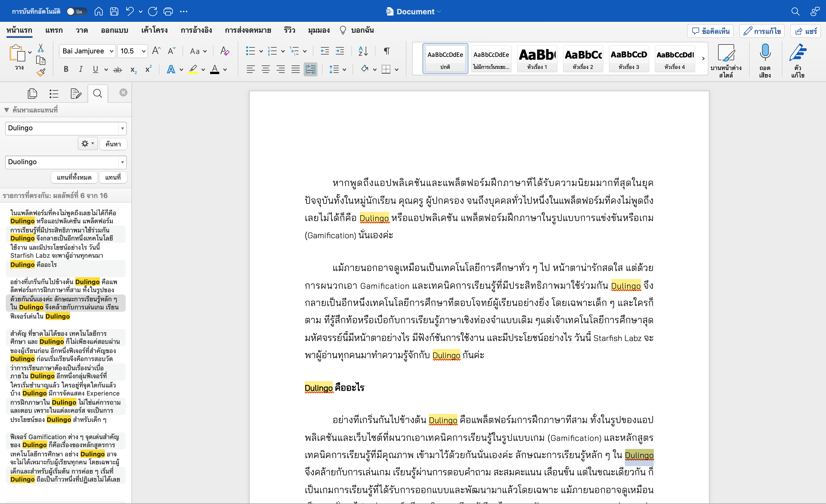Screen dimensions: 826x504
Task: Click the Home icon in title bar
Action: pos(98,11)
